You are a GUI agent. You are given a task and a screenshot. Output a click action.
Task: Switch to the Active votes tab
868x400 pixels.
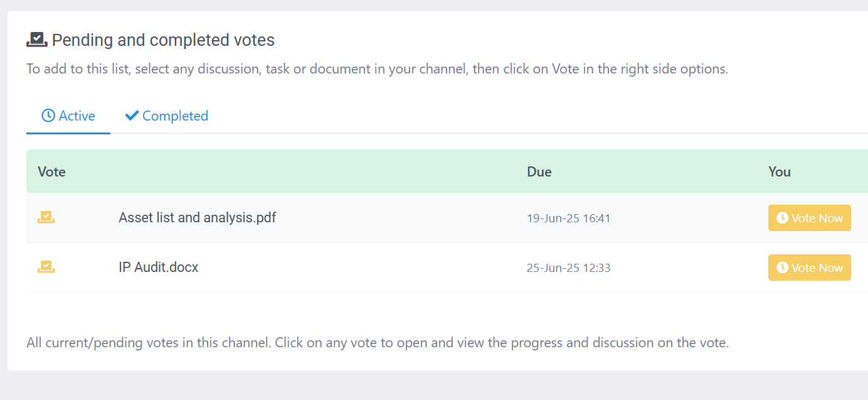click(68, 116)
